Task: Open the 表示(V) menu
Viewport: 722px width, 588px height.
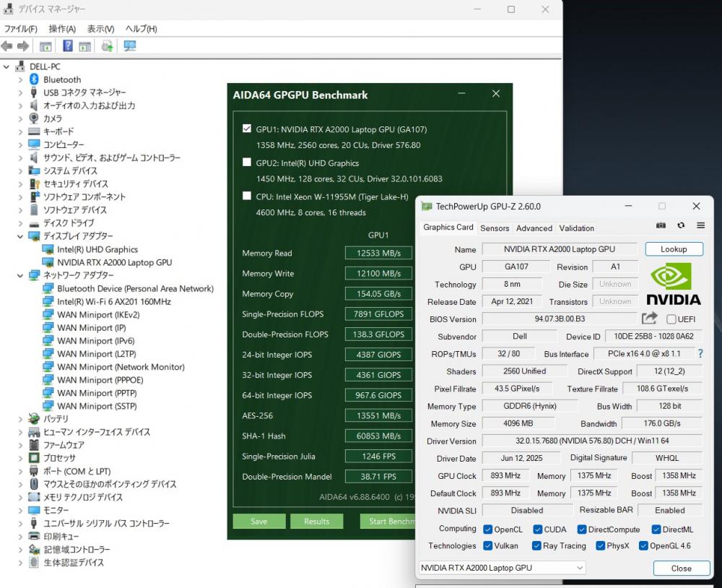Action: click(101, 29)
